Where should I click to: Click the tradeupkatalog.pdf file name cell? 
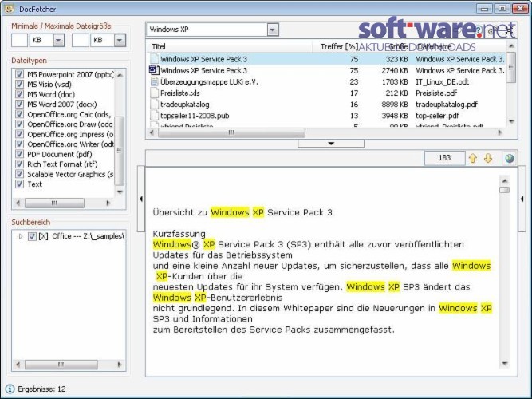tap(447, 104)
